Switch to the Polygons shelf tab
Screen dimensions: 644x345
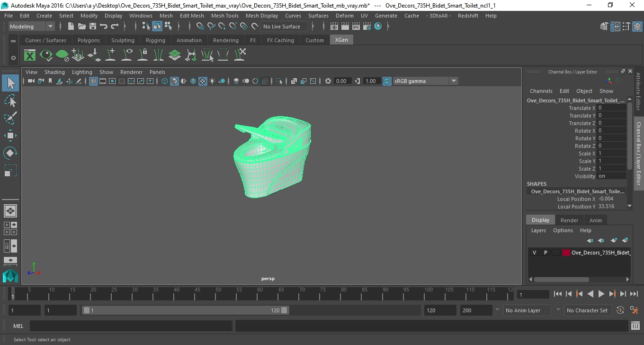pos(89,40)
